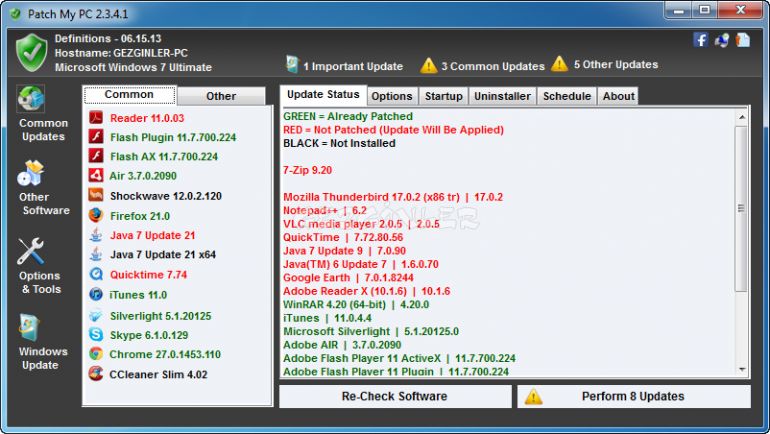Click the Chrome icon
This screenshot has height=434, width=770.
pos(96,353)
